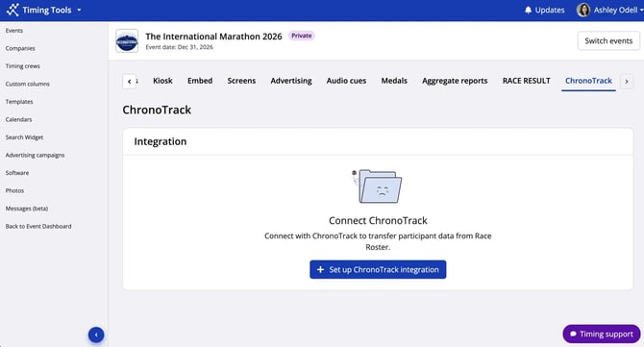This screenshot has height=347, width=644.
Task: Collapse the sidebar with the round arrow button
Action: click(x=96, y=335)
